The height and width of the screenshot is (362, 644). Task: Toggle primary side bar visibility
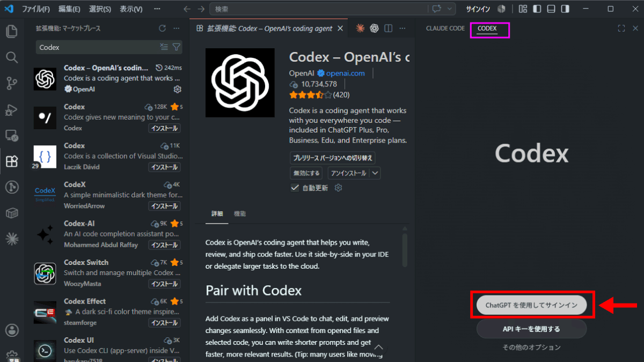537,9
